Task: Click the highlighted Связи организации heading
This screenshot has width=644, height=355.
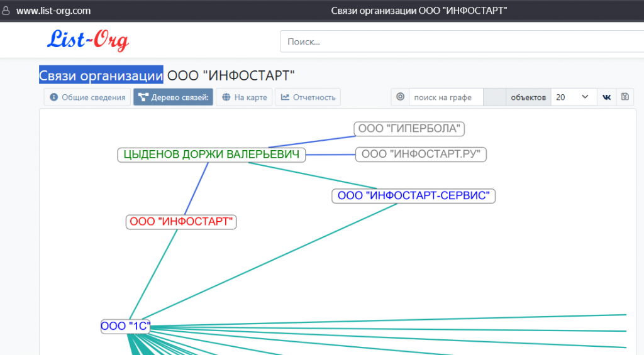Action: click(101, 75)
